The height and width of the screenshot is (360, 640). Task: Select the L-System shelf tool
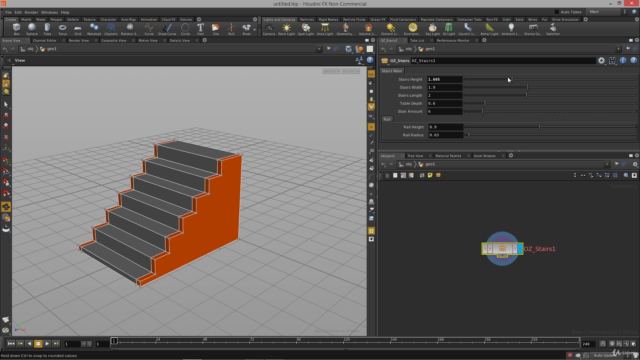[x=111, y=29]
